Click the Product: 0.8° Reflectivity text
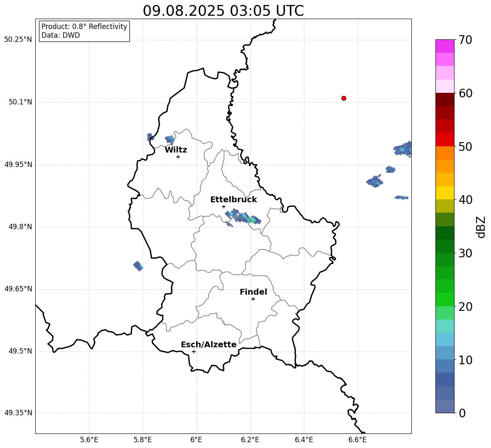 [x=84, y=27]
